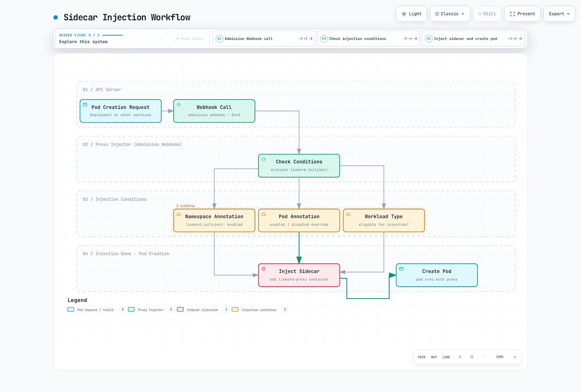The width and height of the screenshot is (581, 392).
Task: Select the Webhook Call node
Action: pyautogui.click(x=214, y=111)
